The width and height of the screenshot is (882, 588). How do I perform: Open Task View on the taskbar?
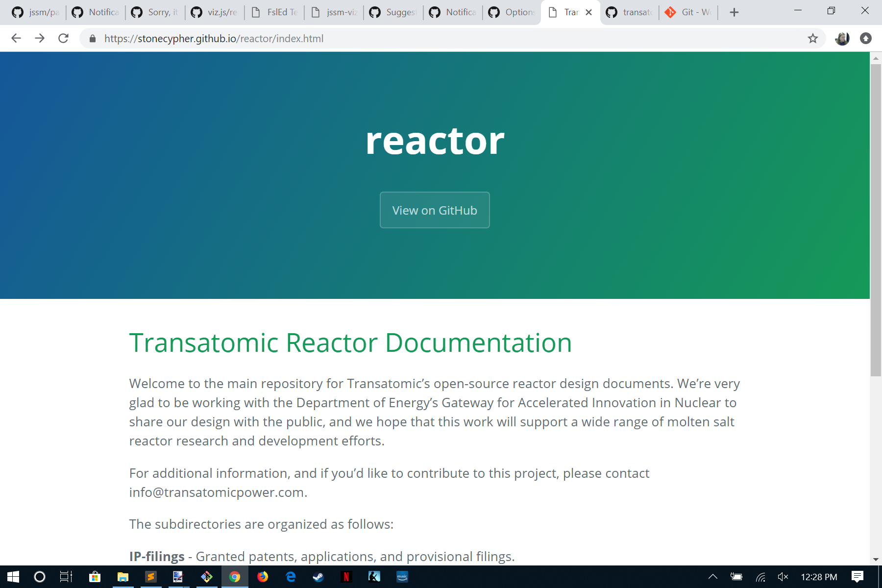(x=66, y=577)
